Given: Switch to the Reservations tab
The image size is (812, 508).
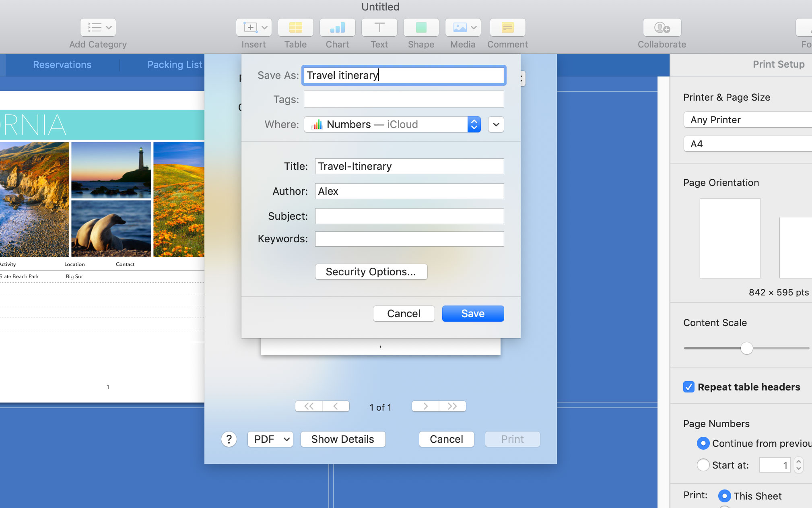Looking at the screenshot, I should coord(62,64).
